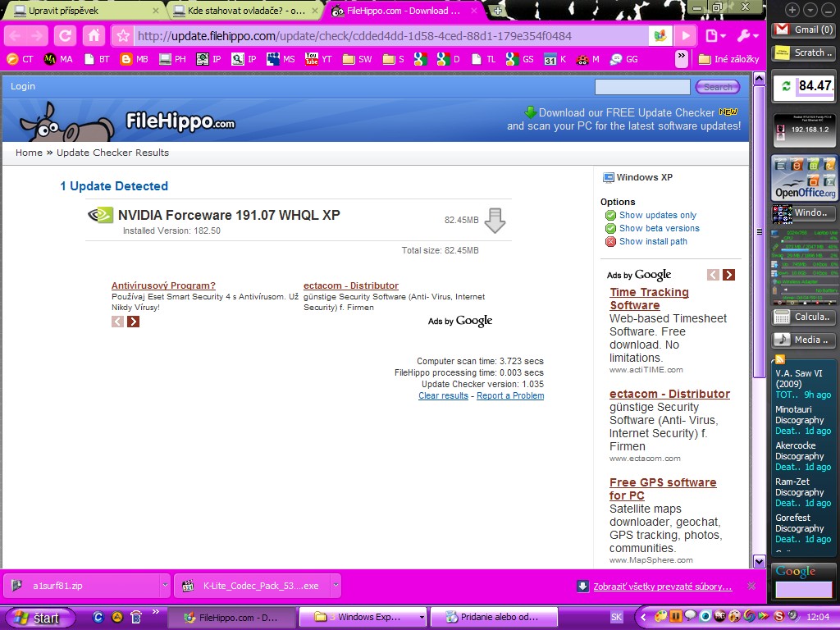Select the FileHippo.com Download tab

404,11
